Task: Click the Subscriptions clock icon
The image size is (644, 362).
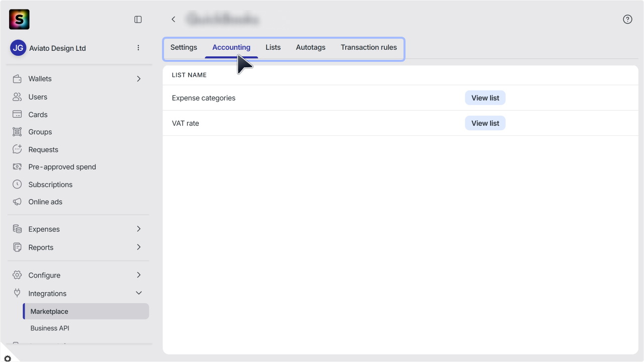Action: 17,185
